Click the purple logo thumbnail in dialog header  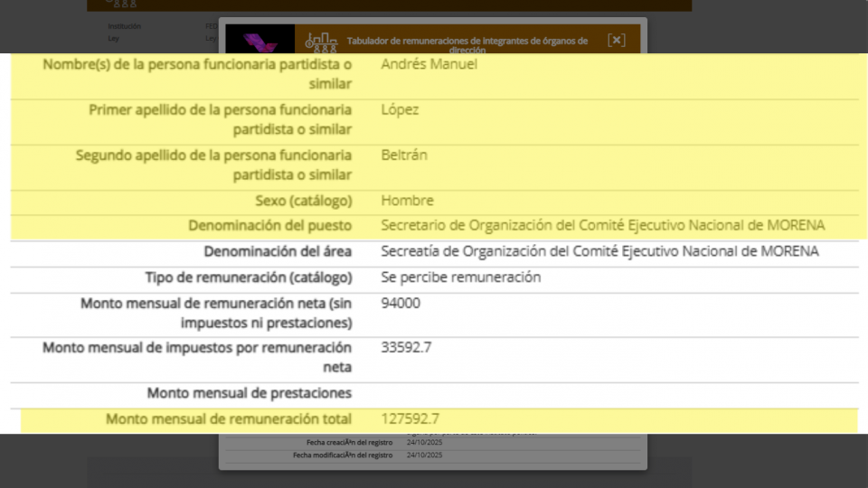point(259,40)
